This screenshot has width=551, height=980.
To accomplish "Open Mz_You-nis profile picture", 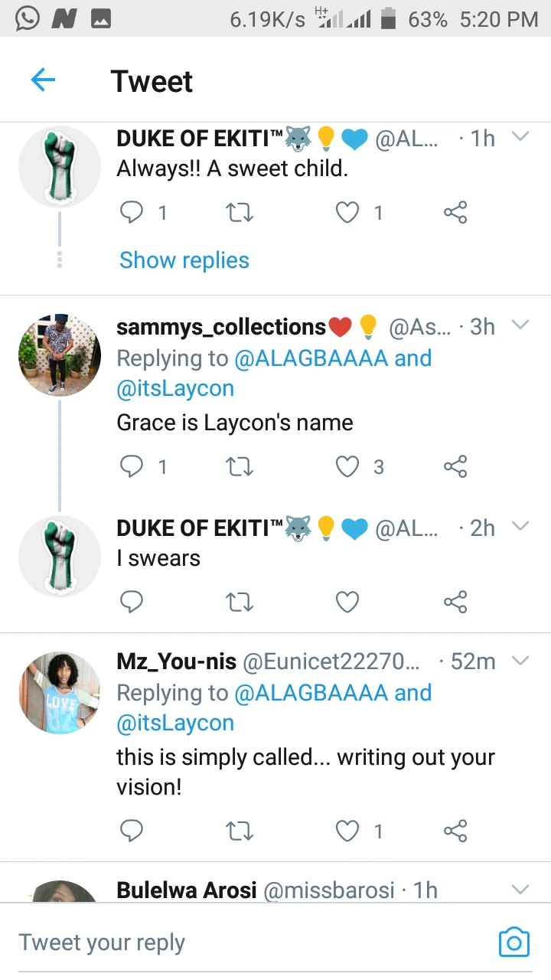I will [x=60, y=693].
